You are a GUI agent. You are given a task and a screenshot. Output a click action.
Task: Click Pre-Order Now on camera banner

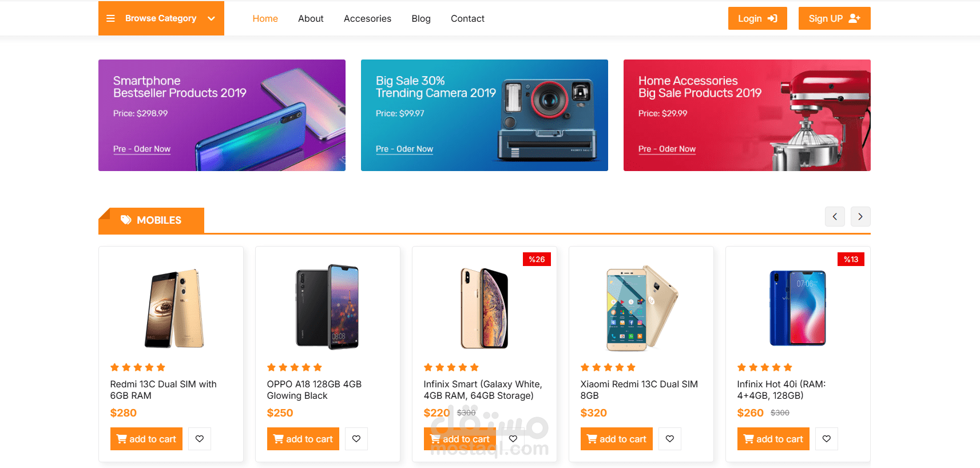click(x=404, y=149)
